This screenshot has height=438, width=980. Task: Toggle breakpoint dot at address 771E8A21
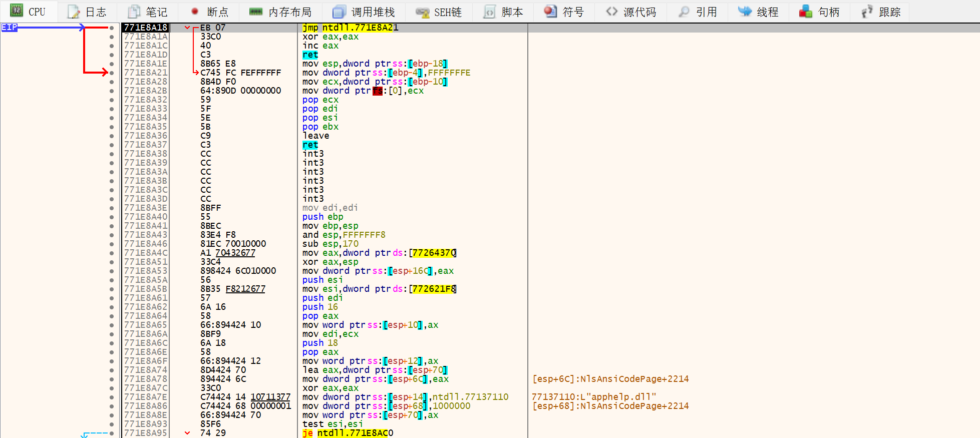[x=112, y=73]
